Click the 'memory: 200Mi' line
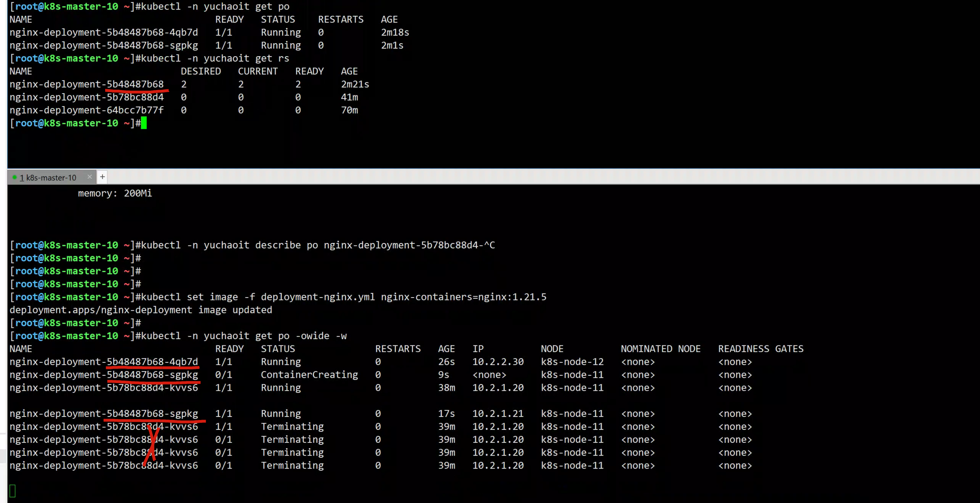This screenshot has width=980, height=503. [x=115, y=193]
